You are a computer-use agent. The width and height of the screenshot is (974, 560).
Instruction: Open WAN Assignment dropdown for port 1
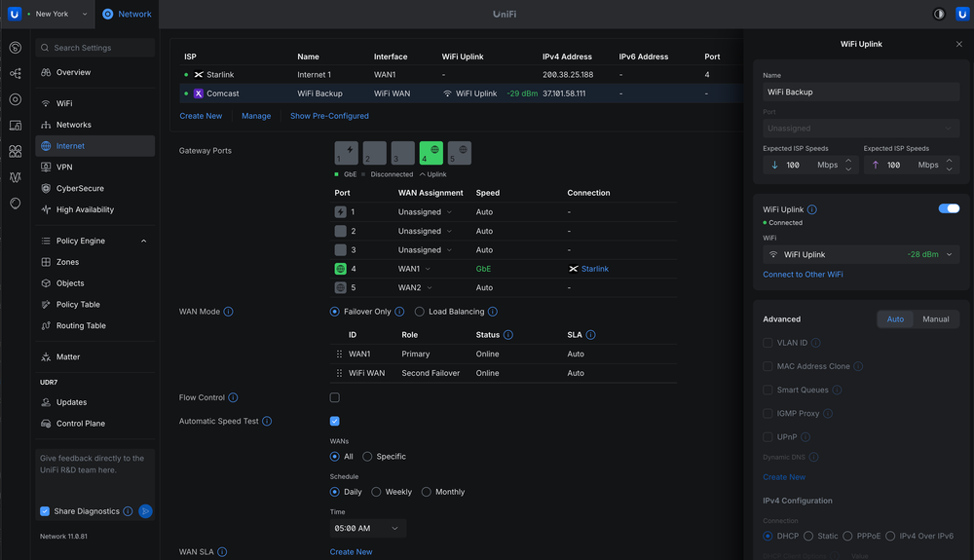[x=425, y=211]
